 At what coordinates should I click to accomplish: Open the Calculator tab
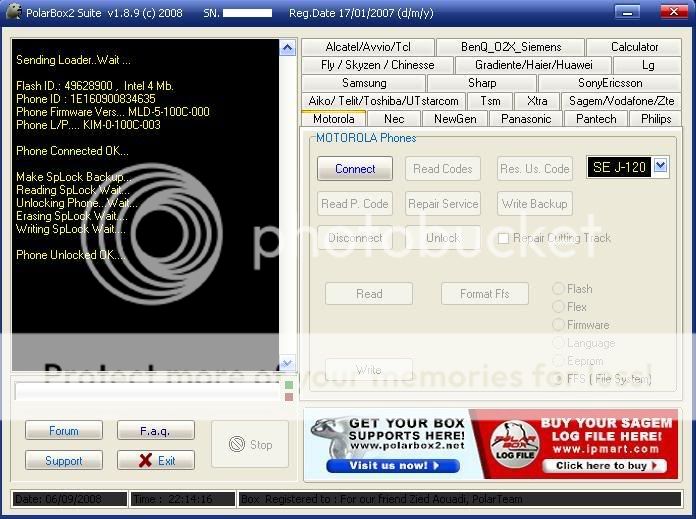pos(634,47)
